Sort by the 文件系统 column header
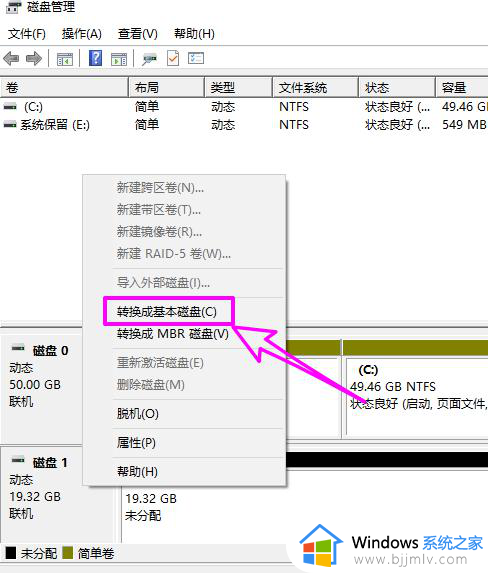 point(315,87)
